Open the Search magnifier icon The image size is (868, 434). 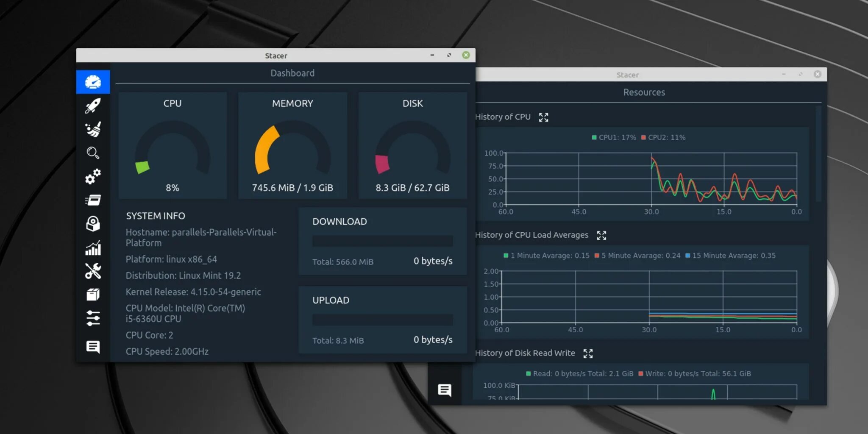point(93,153)
